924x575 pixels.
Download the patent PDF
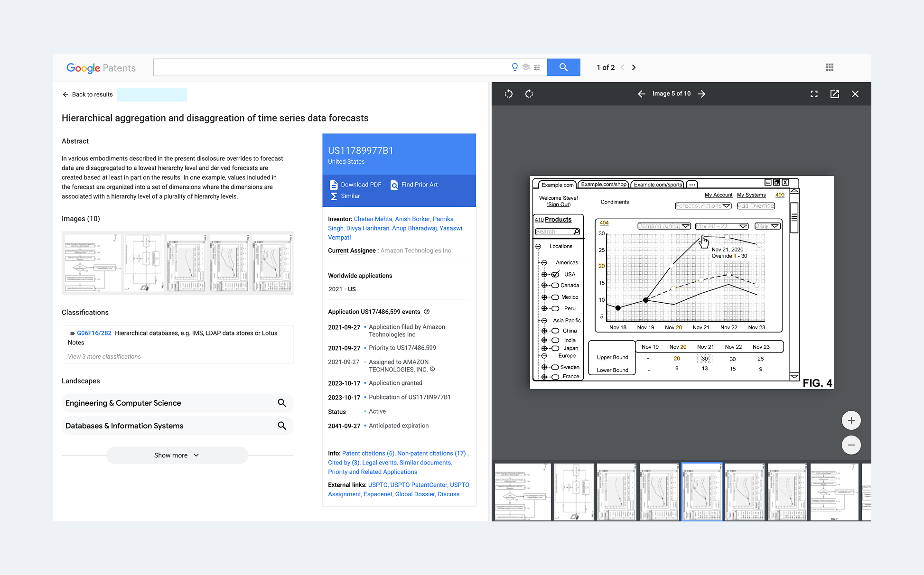tap(355, 185)
